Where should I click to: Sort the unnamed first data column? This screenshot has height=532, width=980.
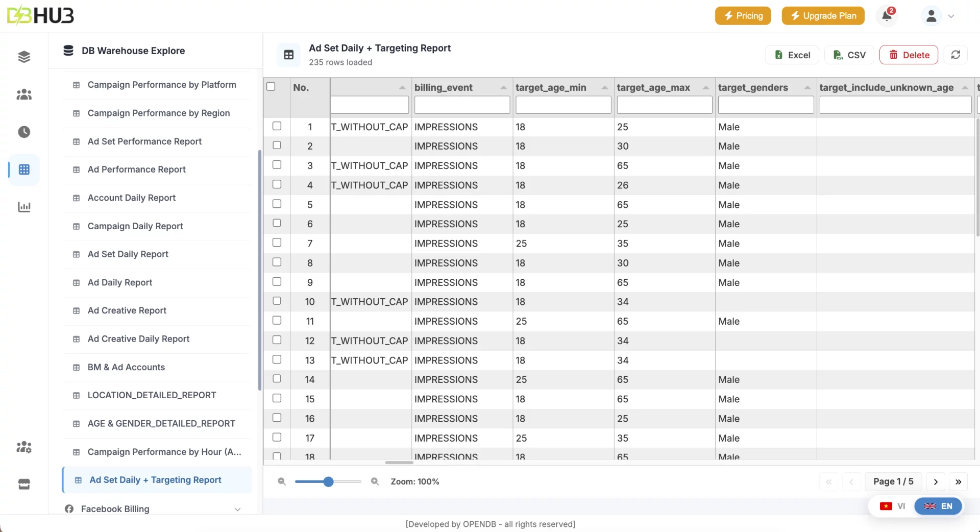pyautogui.click(x=402, y=88)
